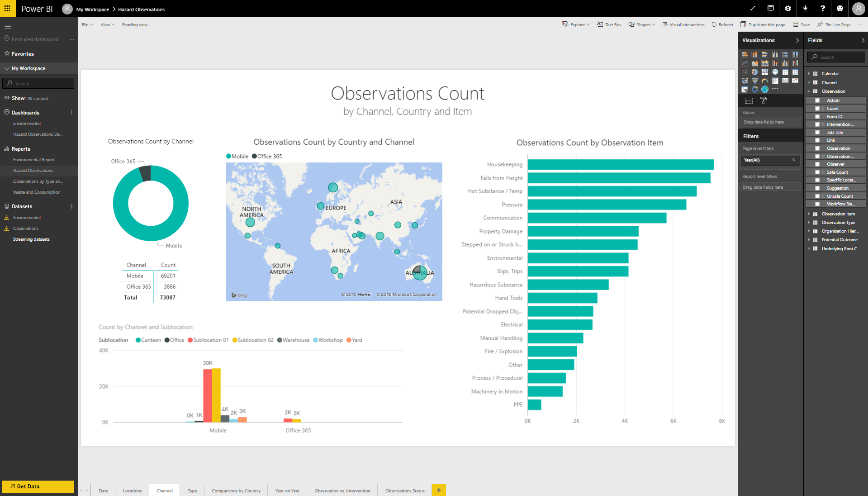
Task: Search in the Fields pane search box
Action: [x=836, y=57]
